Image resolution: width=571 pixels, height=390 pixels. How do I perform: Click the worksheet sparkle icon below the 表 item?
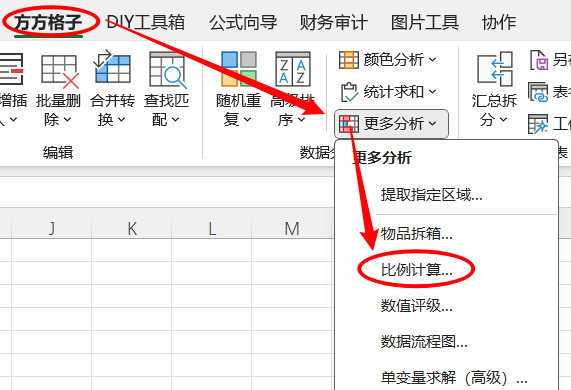538,124
